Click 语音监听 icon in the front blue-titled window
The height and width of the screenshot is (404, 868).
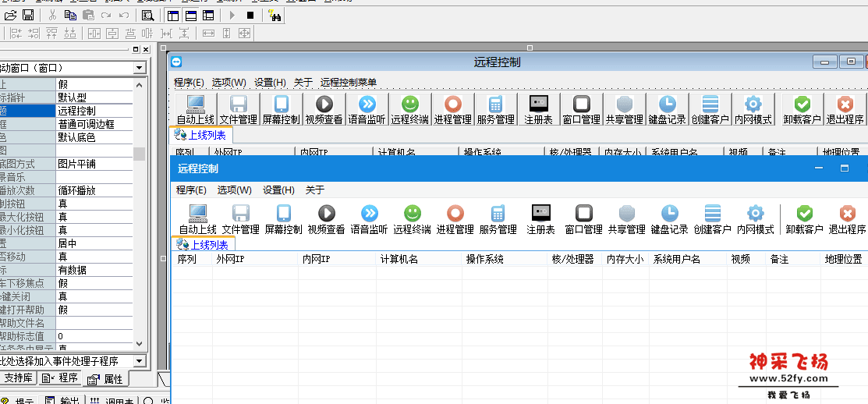tap(369, 214)
